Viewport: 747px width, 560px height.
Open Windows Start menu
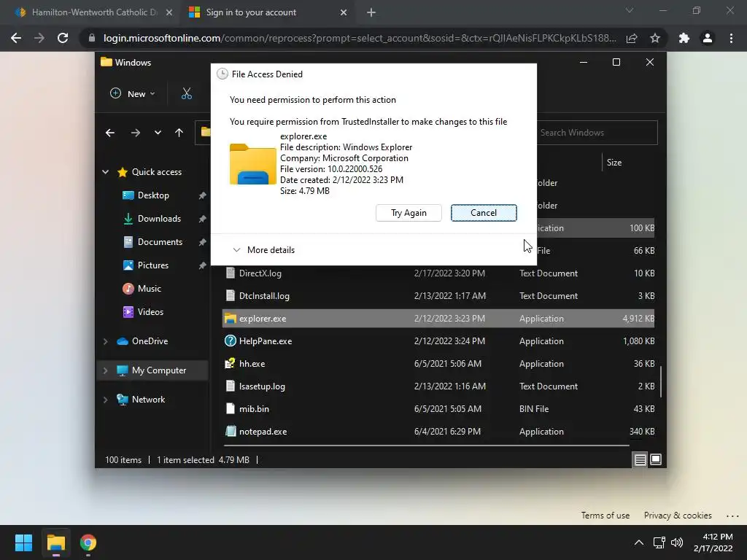[x=23, y=542]
